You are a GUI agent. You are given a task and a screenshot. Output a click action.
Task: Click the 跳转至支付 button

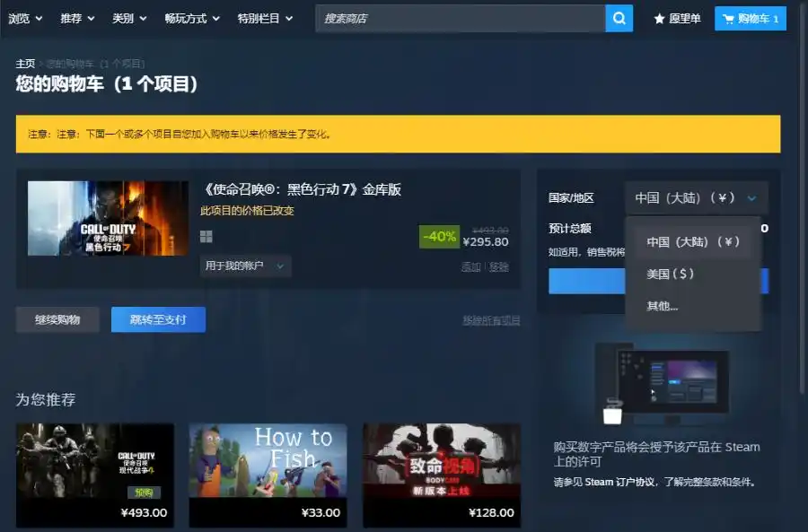[x=158, y=319]
